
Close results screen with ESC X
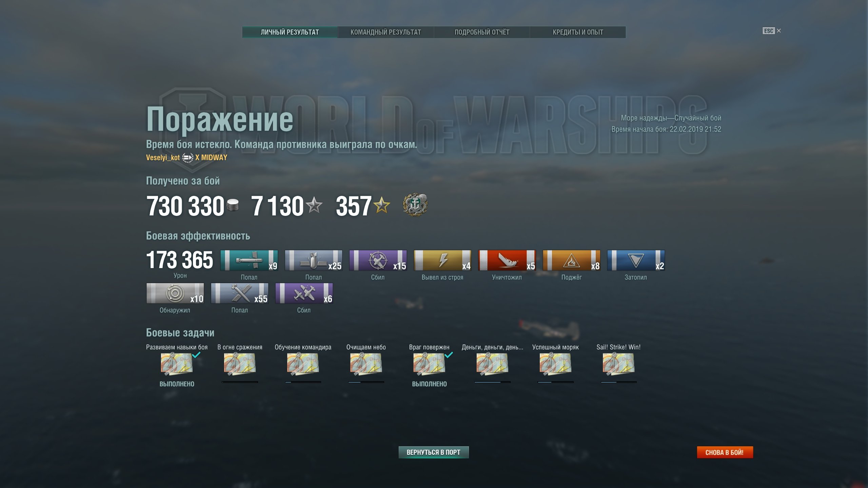click(x=772, y=31)
